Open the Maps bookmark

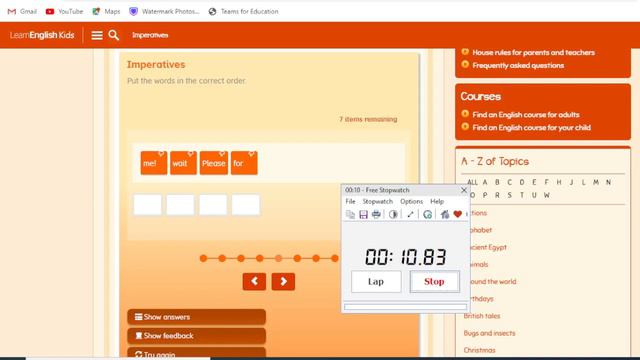[x=106, y=11]
